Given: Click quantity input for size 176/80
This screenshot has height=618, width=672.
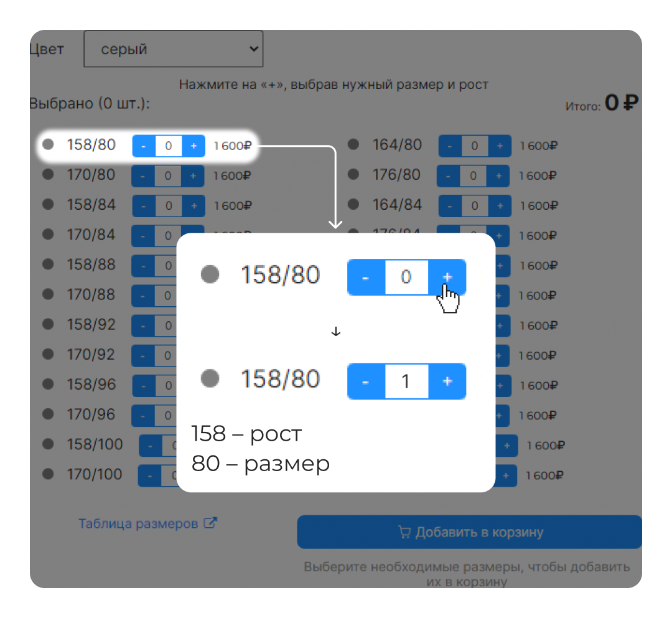Looking at the screenshot, I should tap(474, 176).
